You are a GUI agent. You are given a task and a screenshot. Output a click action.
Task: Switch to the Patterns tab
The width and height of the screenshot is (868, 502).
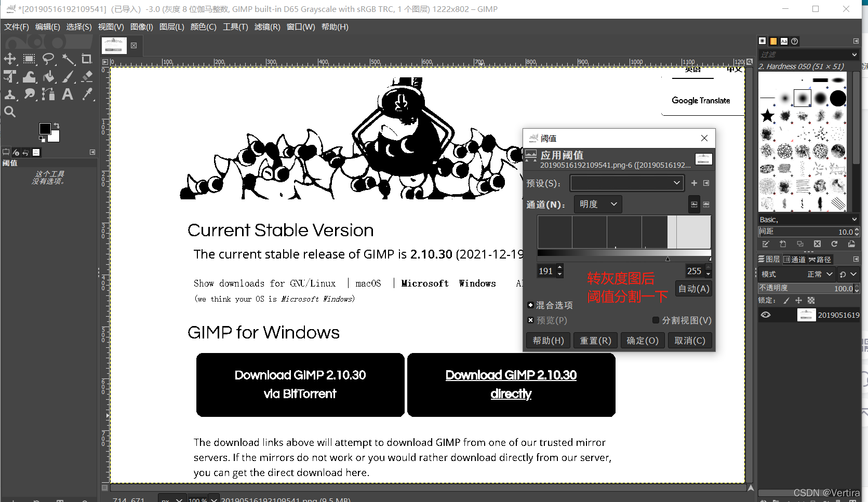pyautogui.click(x=773, y=41)
